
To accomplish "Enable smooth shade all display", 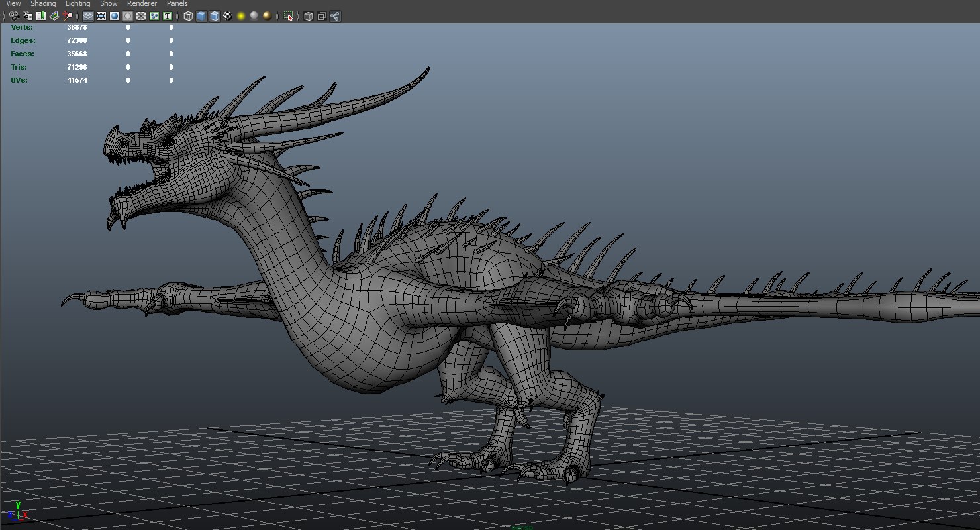I will pos(200,17).
